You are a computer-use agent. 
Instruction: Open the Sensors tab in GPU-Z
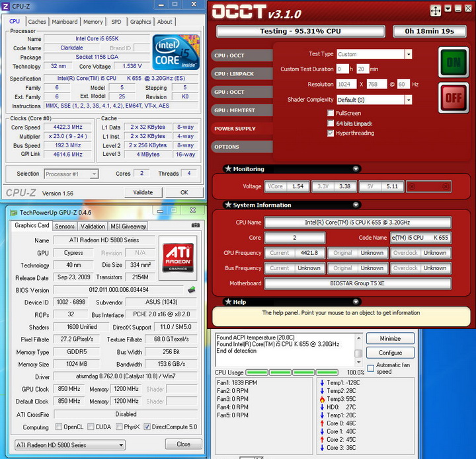(x=65, y=226)
